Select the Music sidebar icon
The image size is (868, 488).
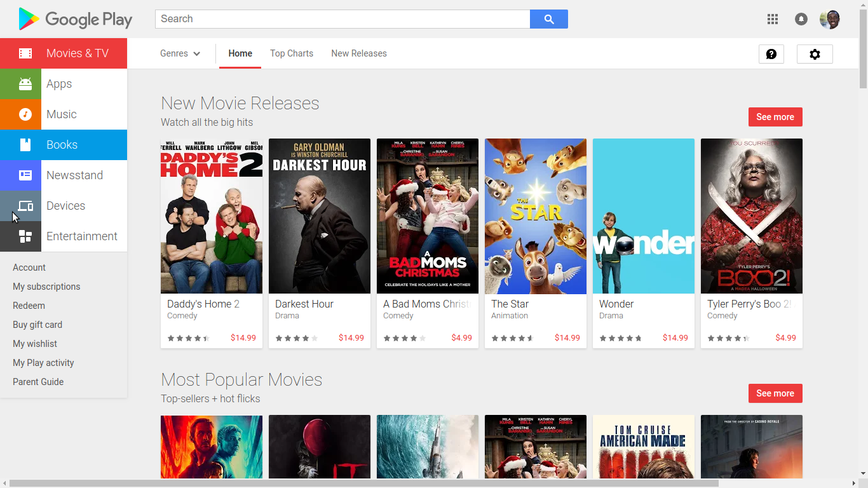[25, 114]
